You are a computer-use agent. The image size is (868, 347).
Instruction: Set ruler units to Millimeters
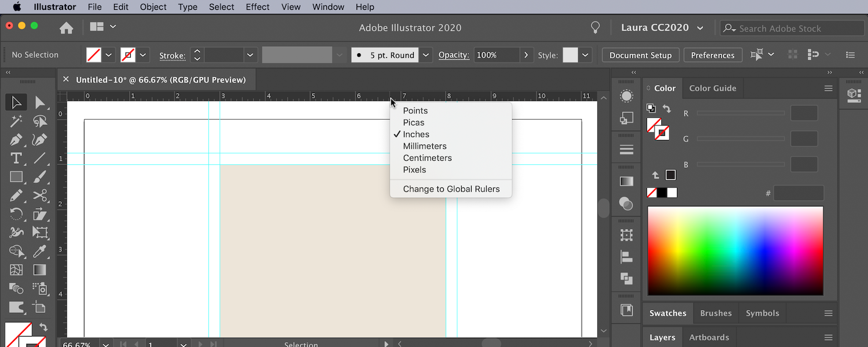(425, 146)
